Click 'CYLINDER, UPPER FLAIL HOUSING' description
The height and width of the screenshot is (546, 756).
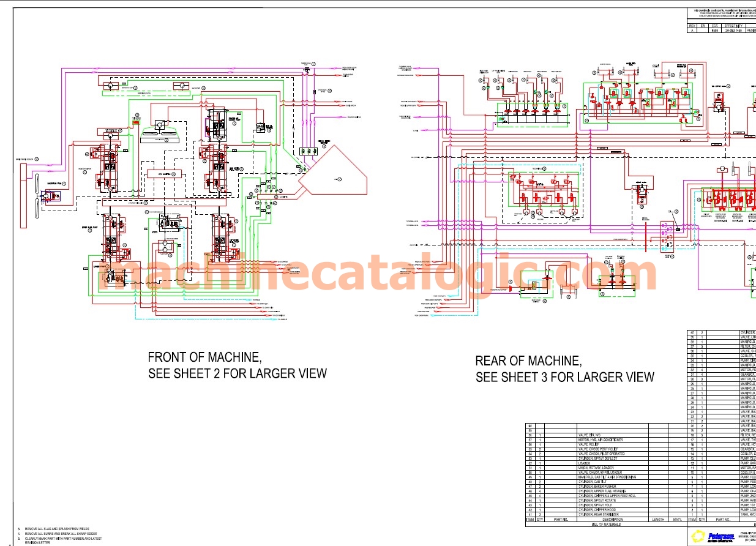pos(602,491)
